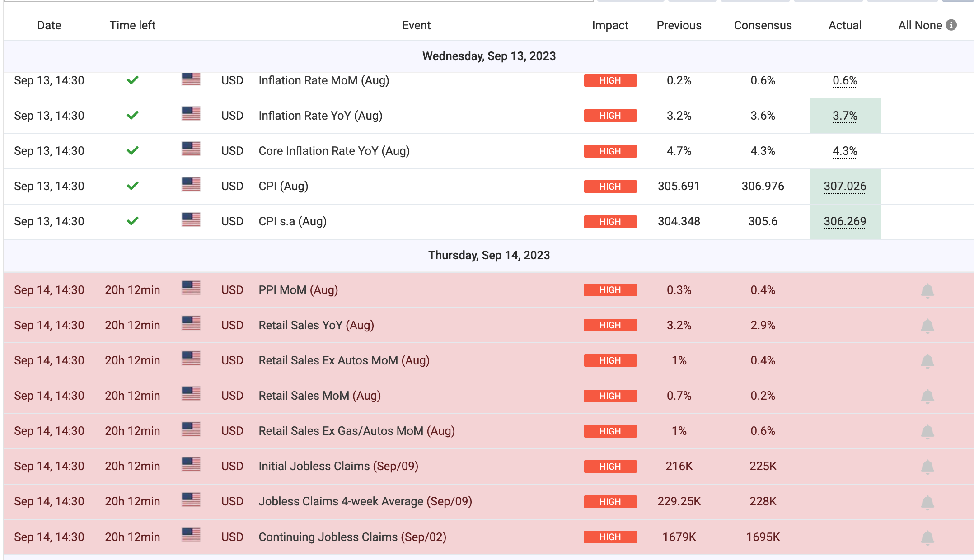Open Retail Sales Ex Autos MoM event
Image resolution: width=974 pixels, height=560 pixels.
(344, 360)
